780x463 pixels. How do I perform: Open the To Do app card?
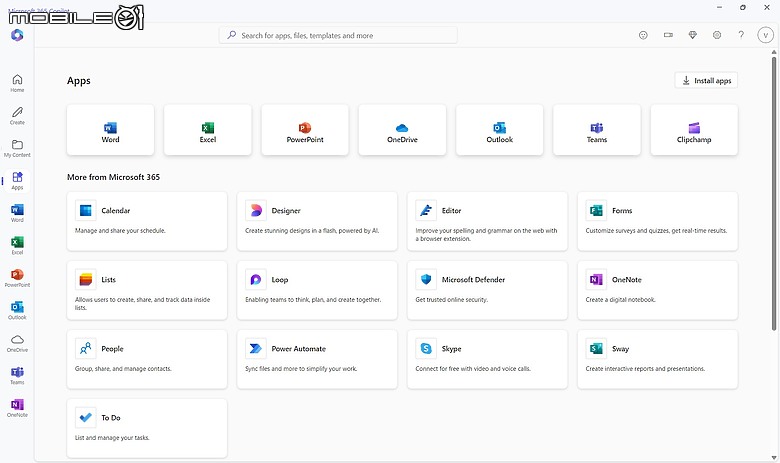(147, 428)
